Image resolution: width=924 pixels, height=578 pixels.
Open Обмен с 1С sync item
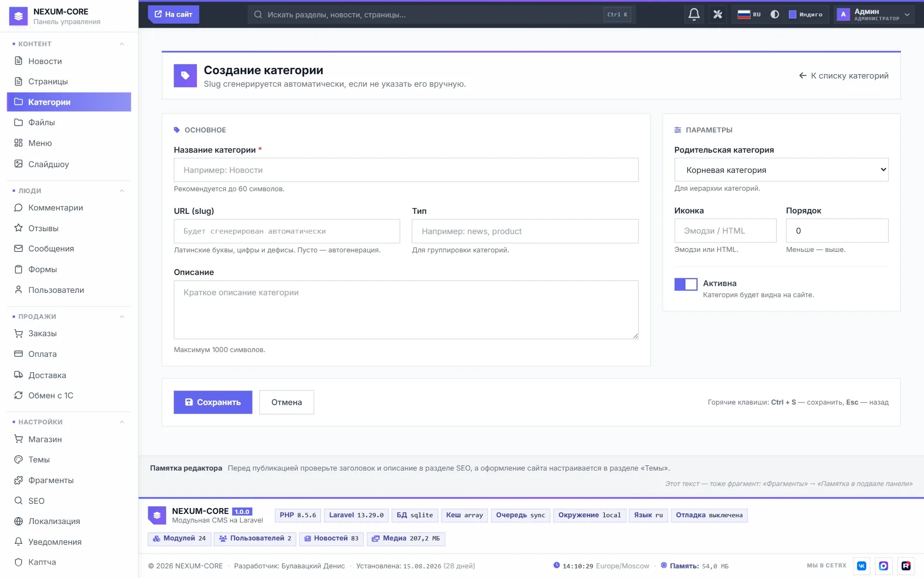point(69,395)
